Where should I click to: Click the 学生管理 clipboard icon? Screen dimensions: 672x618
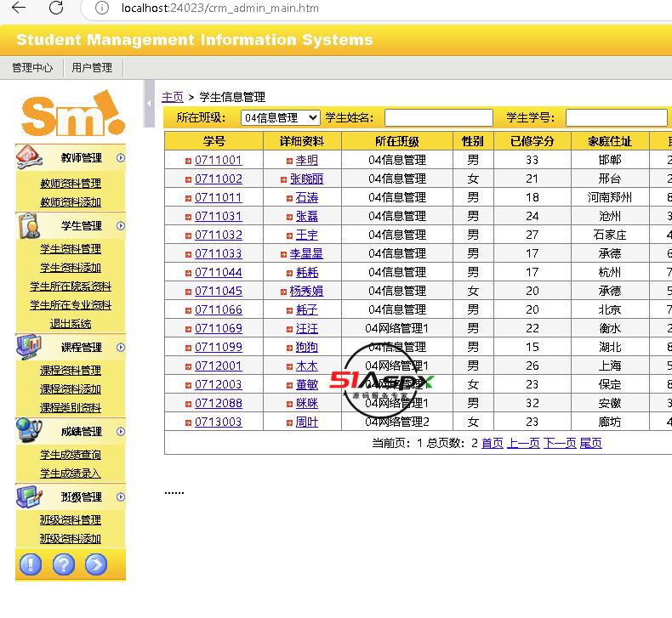click(x=29, y=225)
